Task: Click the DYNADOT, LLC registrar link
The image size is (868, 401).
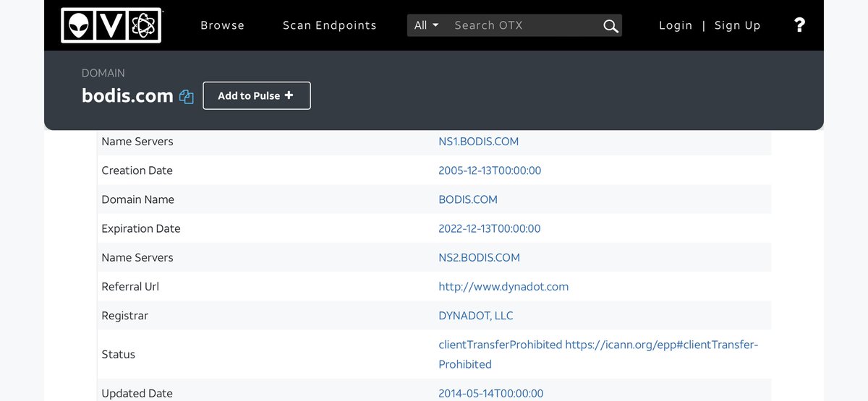Action: 475,315
